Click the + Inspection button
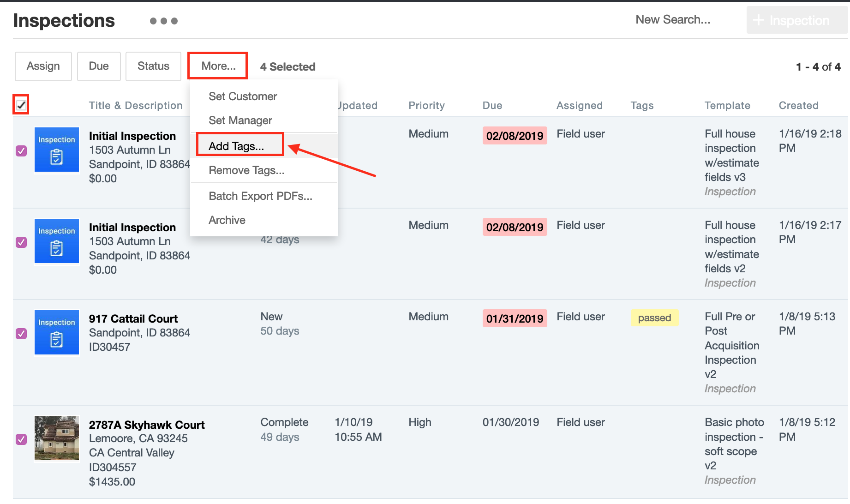 click(796, 20)
